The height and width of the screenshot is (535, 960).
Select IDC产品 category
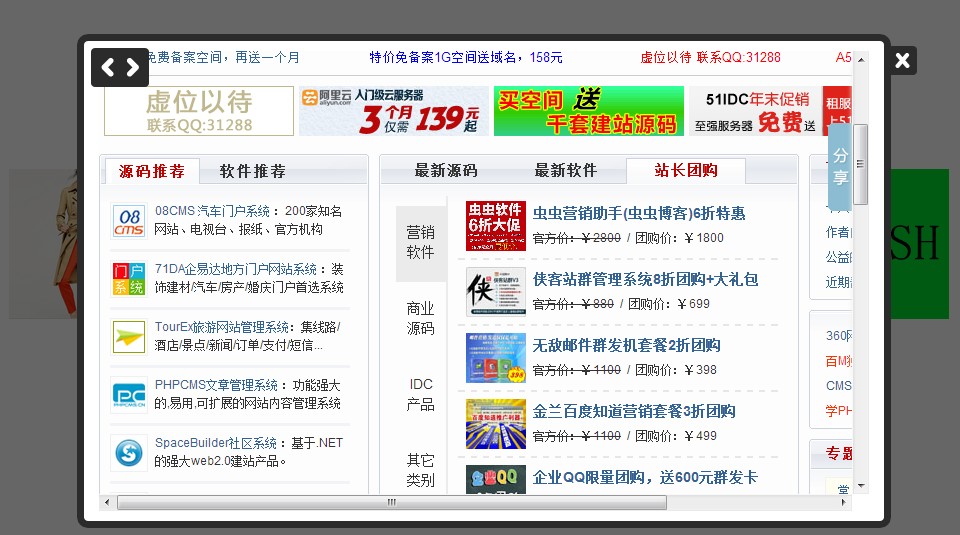tap(421, 394)
